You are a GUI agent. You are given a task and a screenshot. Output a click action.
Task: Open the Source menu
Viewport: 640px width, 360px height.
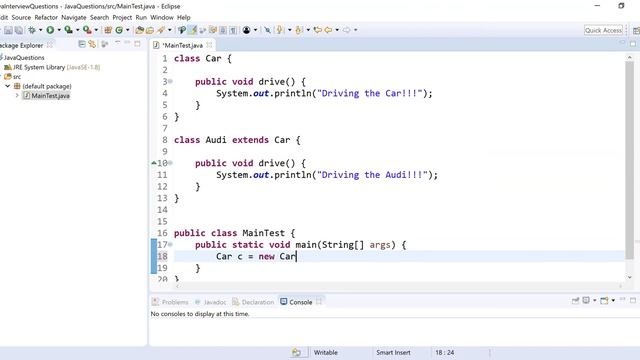point(21,18)
